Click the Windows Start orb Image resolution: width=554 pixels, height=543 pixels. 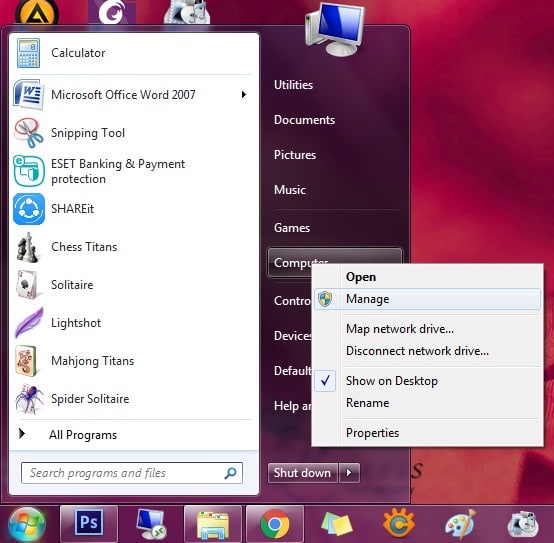pos(26,525)
